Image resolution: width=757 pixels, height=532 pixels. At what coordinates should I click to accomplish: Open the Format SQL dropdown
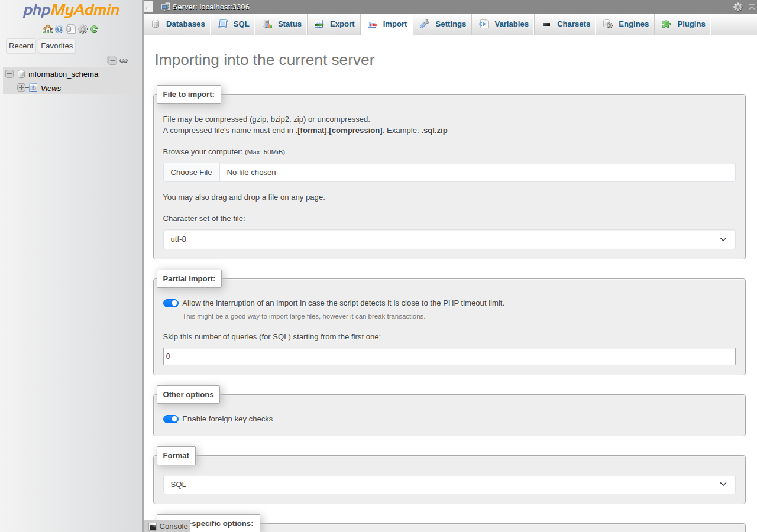(x=449, y=485)
